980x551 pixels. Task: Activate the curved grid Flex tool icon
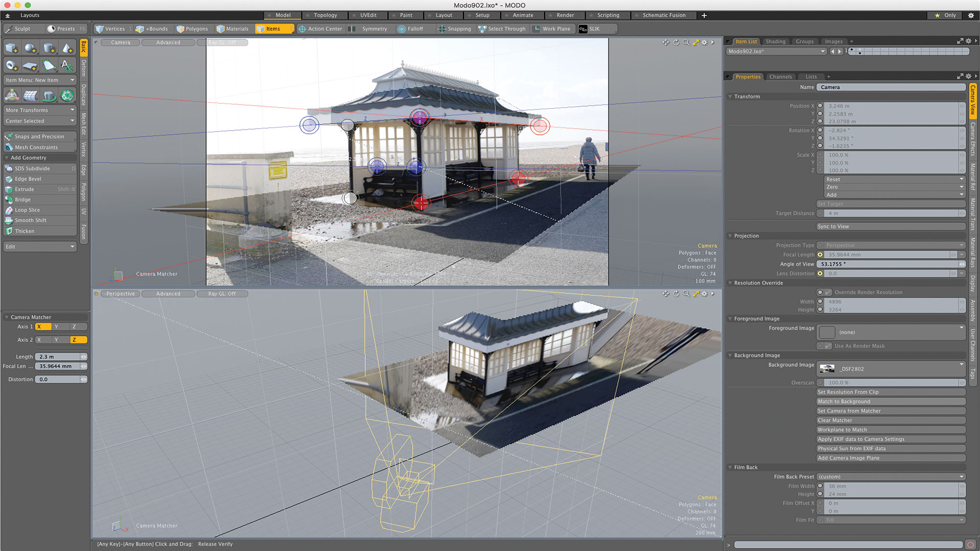click(x=30, y=95)
